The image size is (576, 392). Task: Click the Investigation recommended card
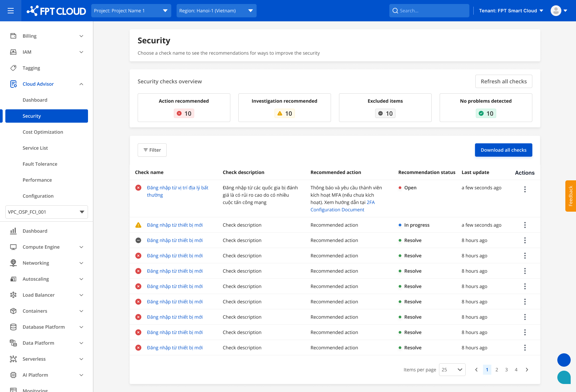pyautogui.click(x=285, y=108)
